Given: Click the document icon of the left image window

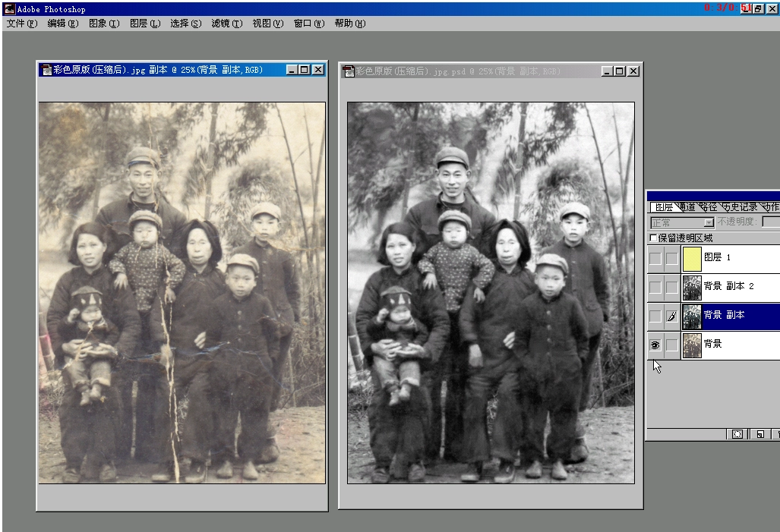Looking at the screenshot, I should pos(46,70).
